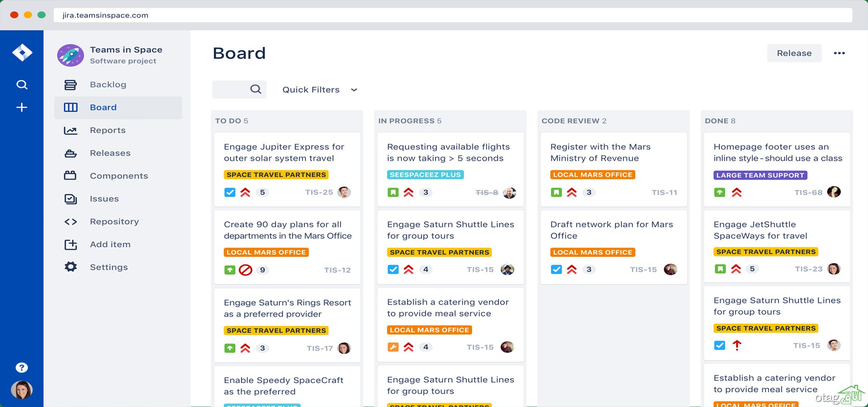Open card "Engage Saturn's Rings Resort as a preferred provider"
868x407 pixels.
coord(287,326)
